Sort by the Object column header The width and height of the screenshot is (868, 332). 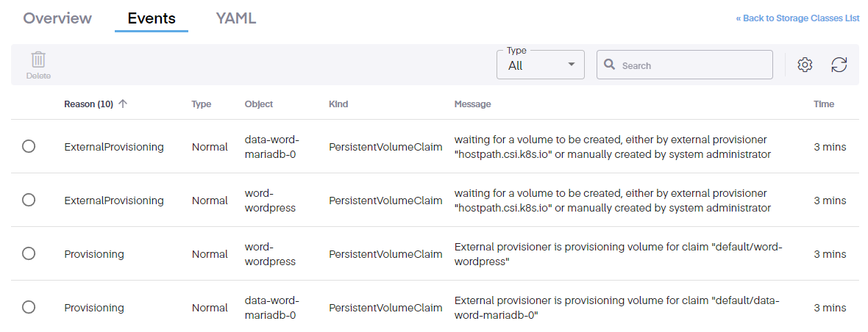point(258,104)
